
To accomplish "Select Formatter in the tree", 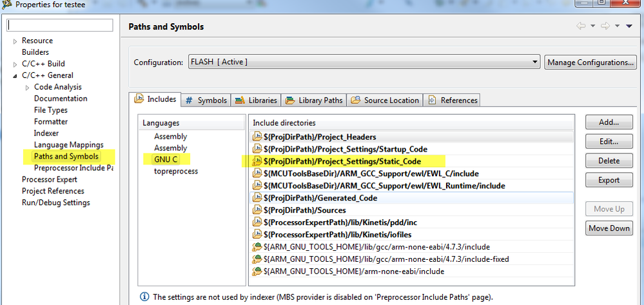I will click(x=51, y=122).
